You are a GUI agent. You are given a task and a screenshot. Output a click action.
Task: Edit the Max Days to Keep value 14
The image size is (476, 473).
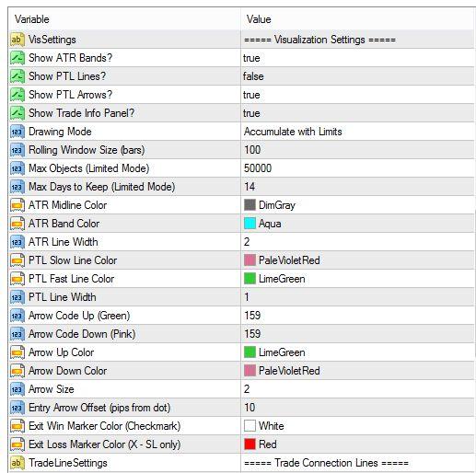click(358, 187)
